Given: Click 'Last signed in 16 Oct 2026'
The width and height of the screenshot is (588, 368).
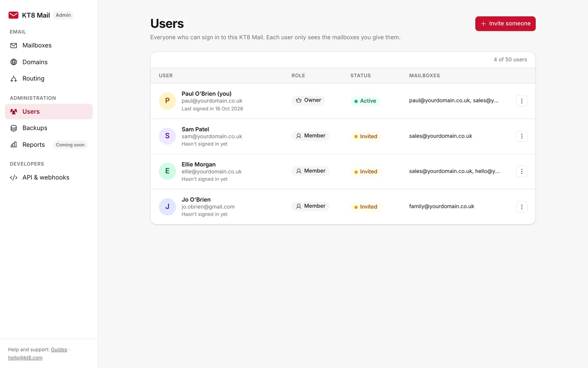Looking at the screenshot, I should 212,109.
